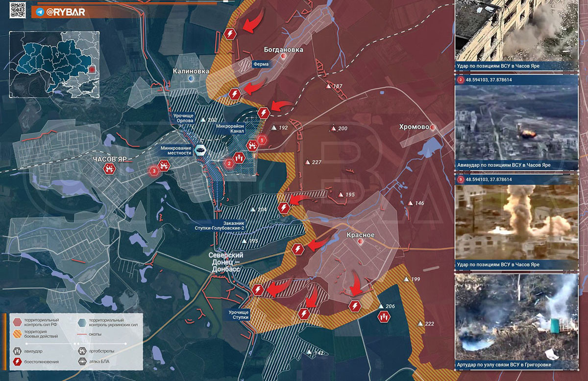The height and width of the screenshot is (381, 588).
Task: Select the Минирование местности mine icon
Action: point(200,150)
